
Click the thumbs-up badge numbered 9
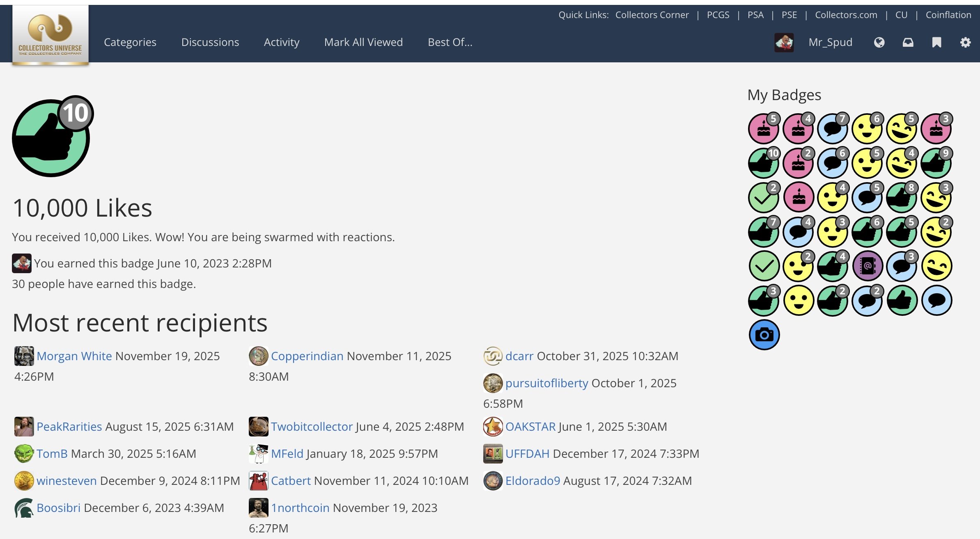tap(936, 163)
